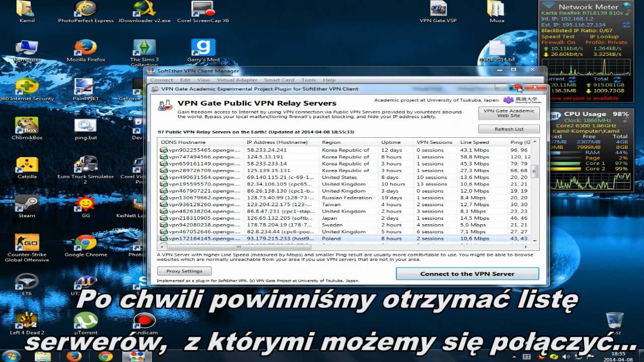This screenshot has width=644, height=362.
Task: Select the ping.bat desktop file
Action: (x=86, y=129)
